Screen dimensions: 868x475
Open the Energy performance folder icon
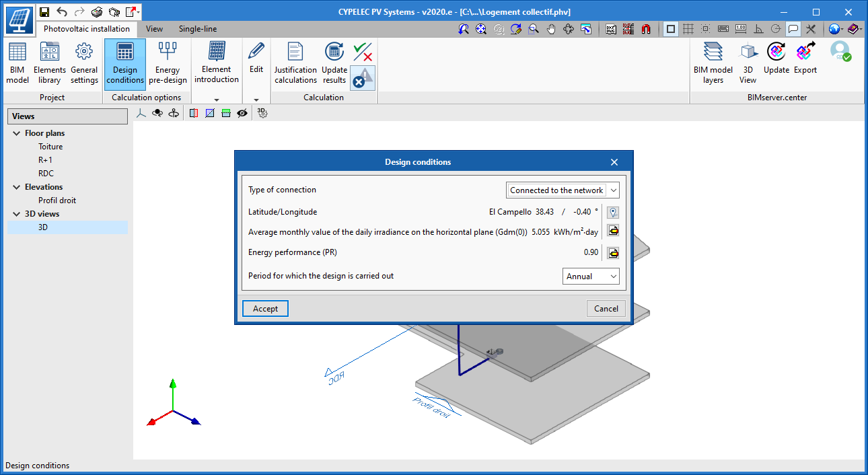pyautogui.click(x=613, y=253)
